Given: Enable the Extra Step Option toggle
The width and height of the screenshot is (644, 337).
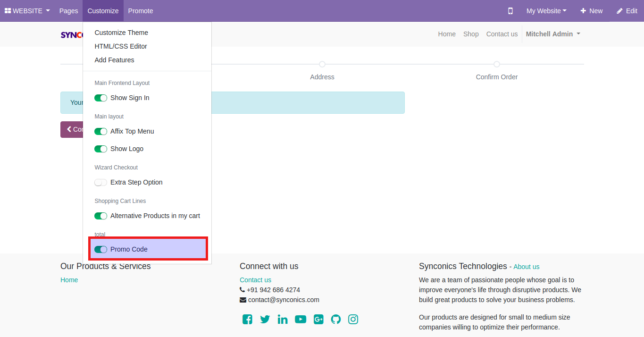Looking at the screenshot, I should [x=100, y=182].
